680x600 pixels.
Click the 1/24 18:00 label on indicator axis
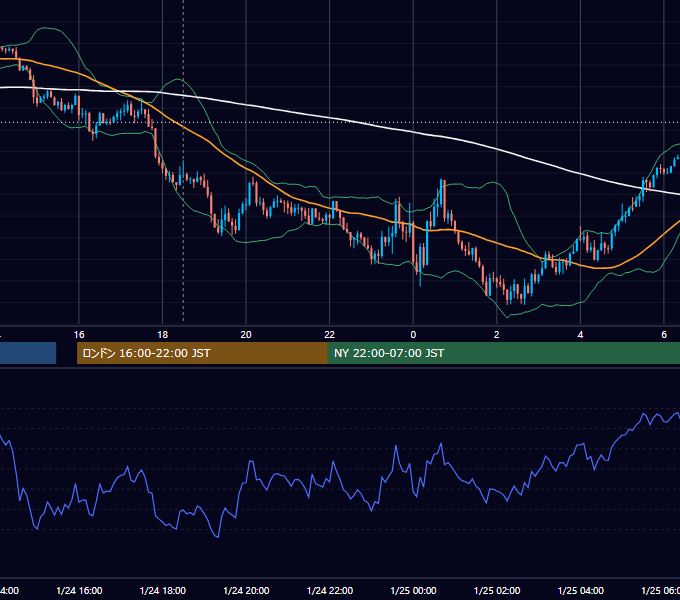(x=163, y=590)
